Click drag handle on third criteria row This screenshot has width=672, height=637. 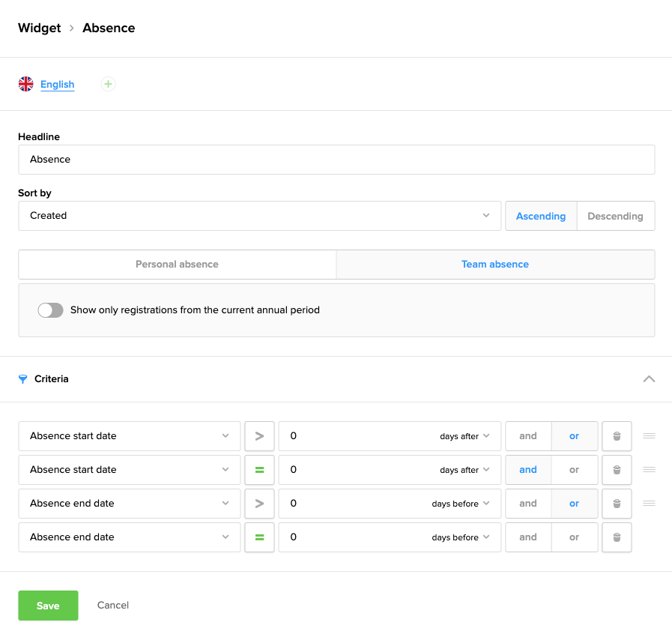(649, 503)
